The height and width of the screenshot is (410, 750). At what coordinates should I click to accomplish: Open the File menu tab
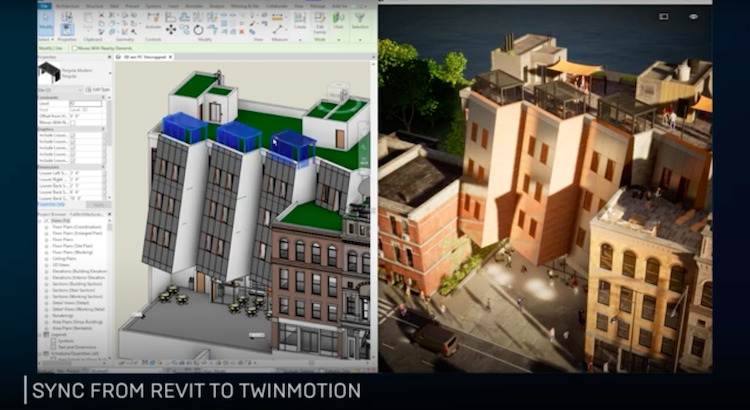pos(45,6)
